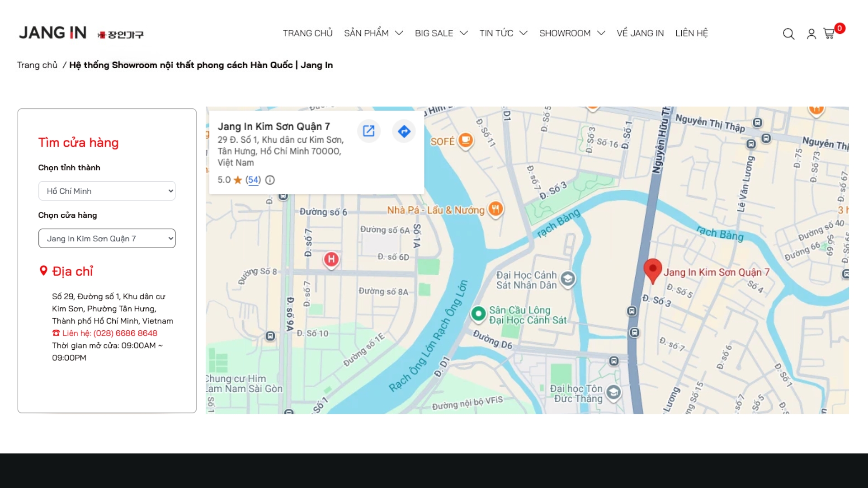Screen dimensions: 868x488
Task: Click the red Địa chỉ location pin
Action: (43, 271)
